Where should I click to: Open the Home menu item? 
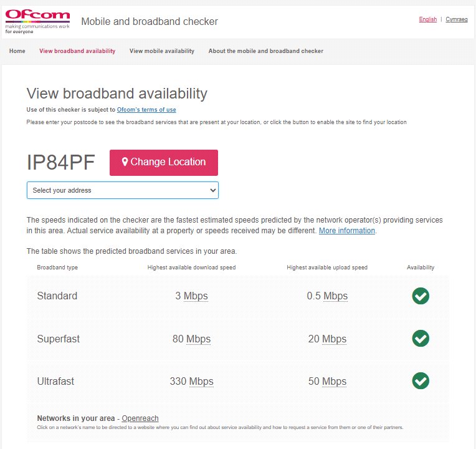point(17,51)
